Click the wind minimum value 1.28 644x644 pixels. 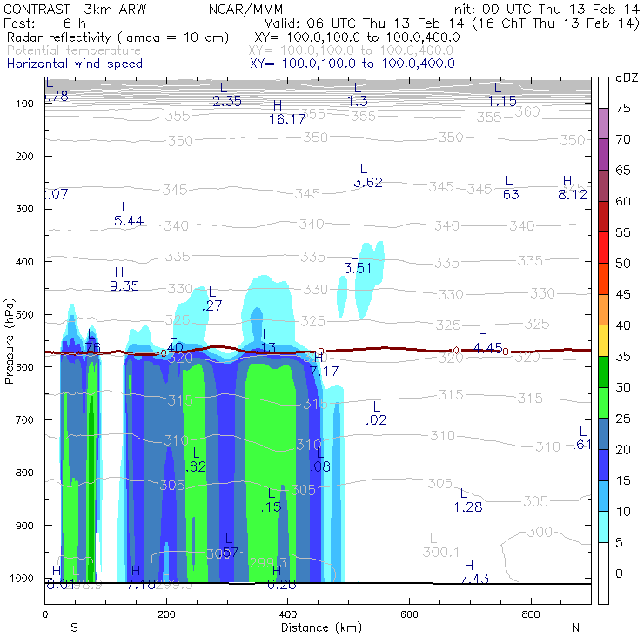point(468,507)
